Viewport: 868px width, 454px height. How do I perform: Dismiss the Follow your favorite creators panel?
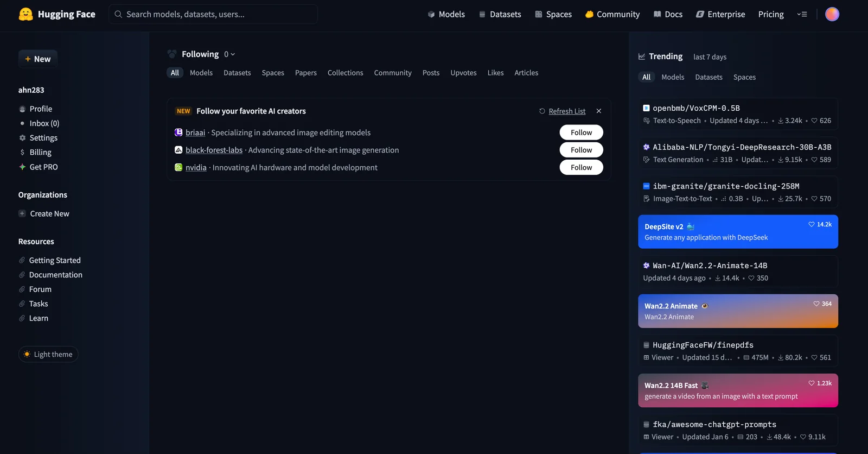tap(599, 111)
